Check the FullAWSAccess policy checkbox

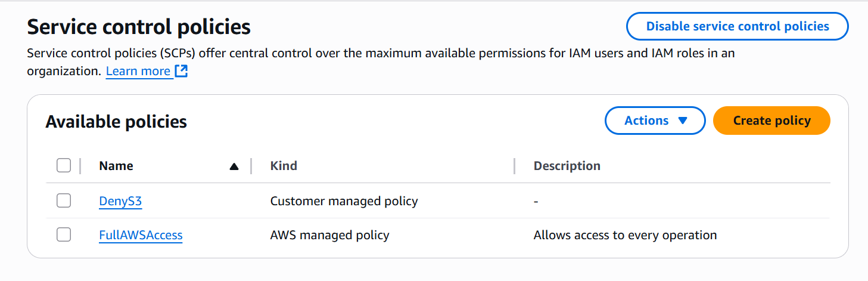[64, 235]
